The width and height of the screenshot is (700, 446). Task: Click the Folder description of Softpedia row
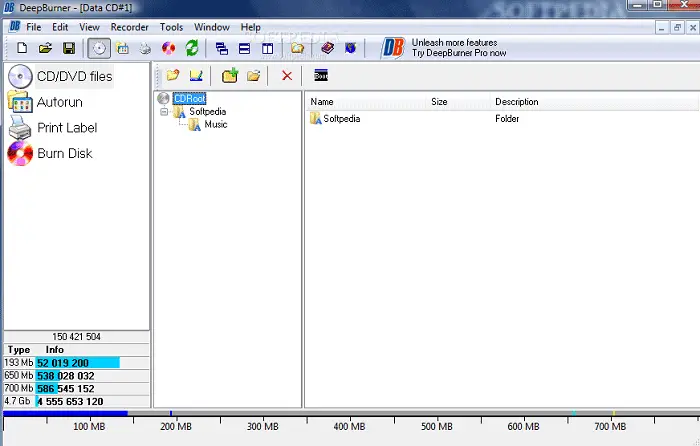point(507,119)
